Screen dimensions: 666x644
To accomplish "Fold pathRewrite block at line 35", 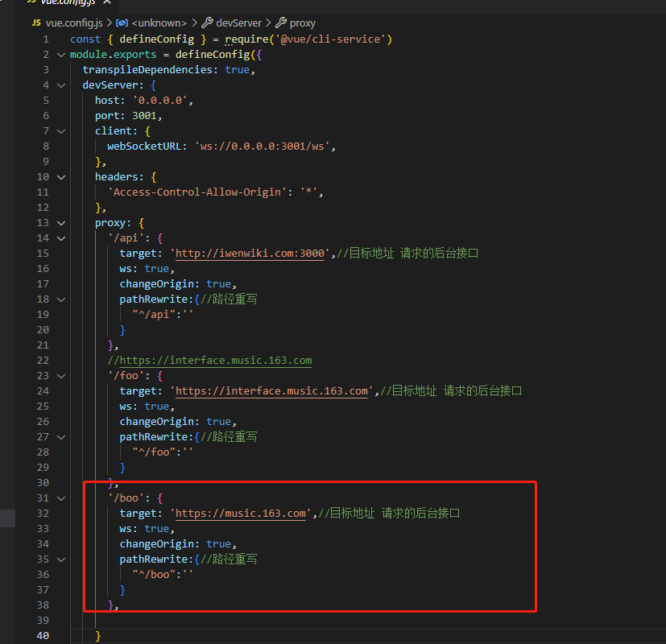I will [61, 559].
